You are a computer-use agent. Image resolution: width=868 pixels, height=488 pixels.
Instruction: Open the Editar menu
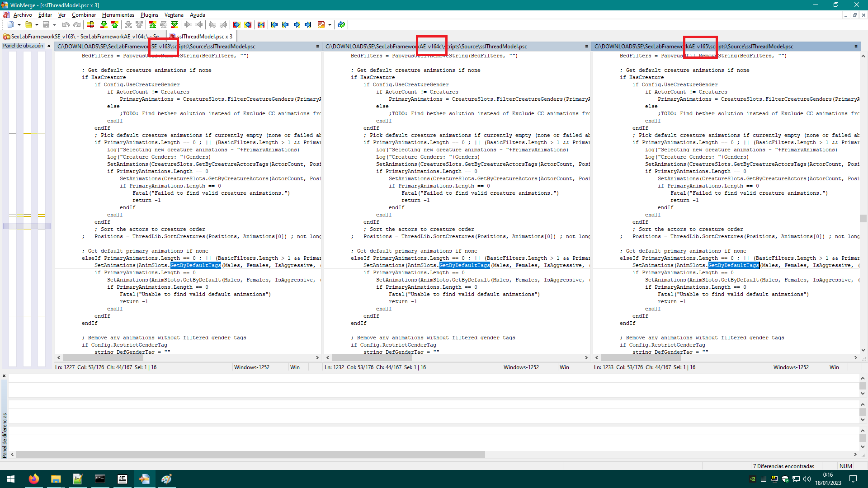(x=45, y=15)
